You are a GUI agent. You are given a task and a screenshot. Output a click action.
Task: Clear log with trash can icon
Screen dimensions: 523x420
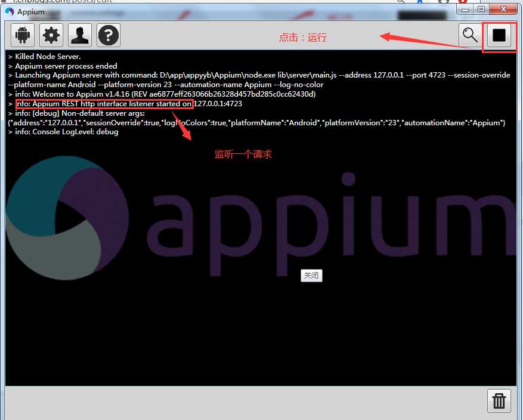[499, 401]
